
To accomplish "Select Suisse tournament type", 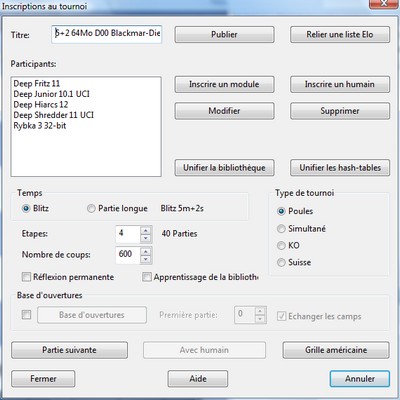I will click(281, 262).
